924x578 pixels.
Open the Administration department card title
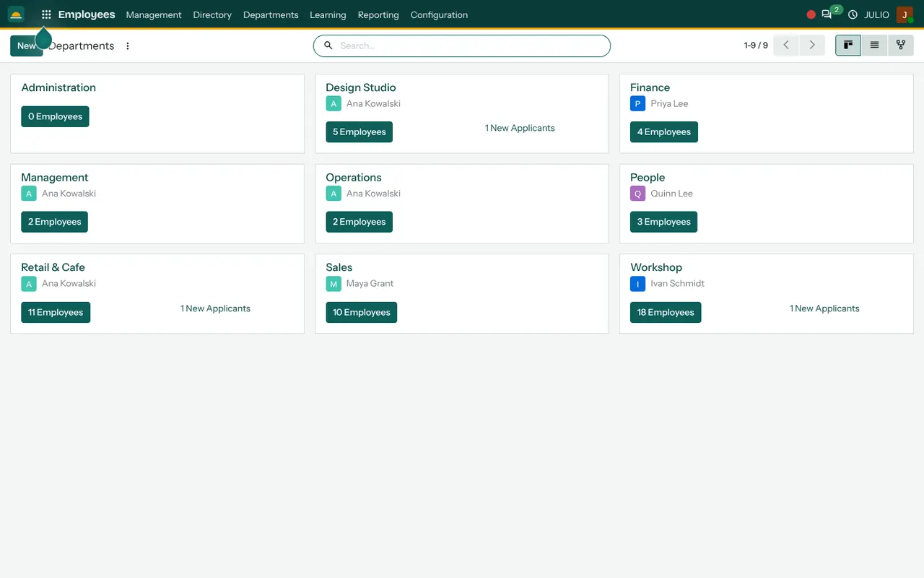pyautogui.click(x=58, y=87)
